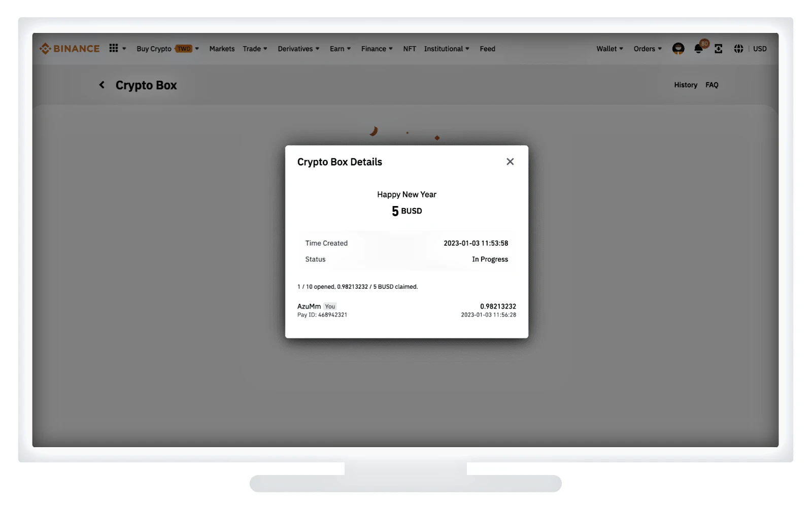The width and height of the screenshot is (812, 509).
Task: Click the TWD badge next to Buy Crypto
Action: tap(184, 49)
